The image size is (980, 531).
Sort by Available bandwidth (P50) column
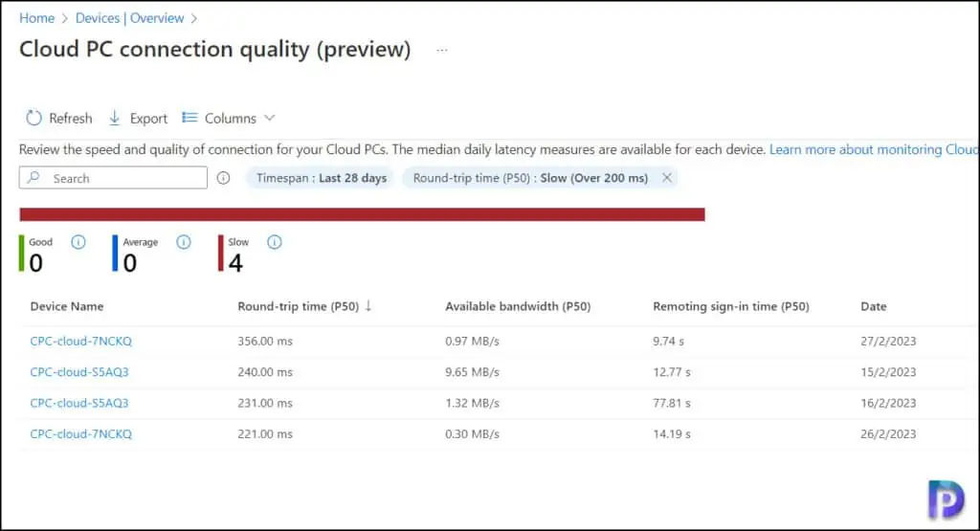click(x=518, y=306)
